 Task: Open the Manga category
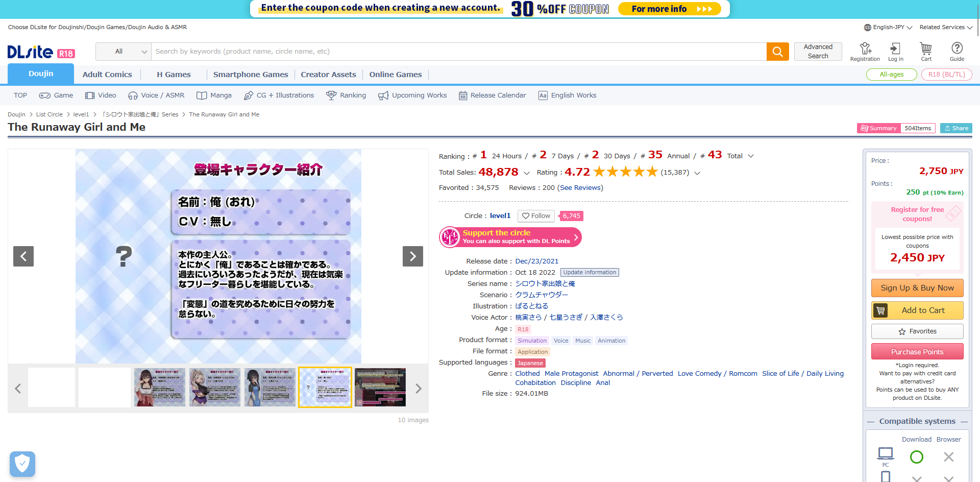(214, 95)
